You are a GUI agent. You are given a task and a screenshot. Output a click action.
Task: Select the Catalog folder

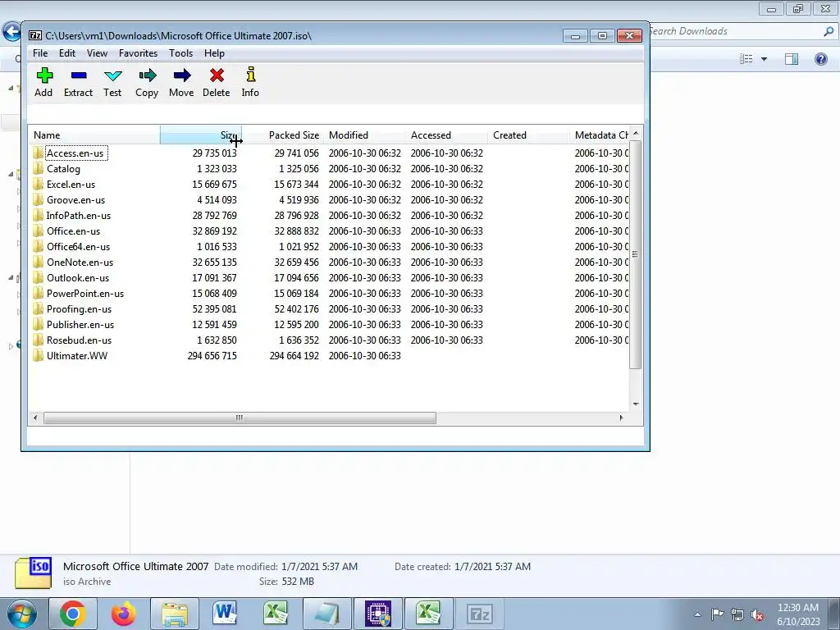(63, 169)
